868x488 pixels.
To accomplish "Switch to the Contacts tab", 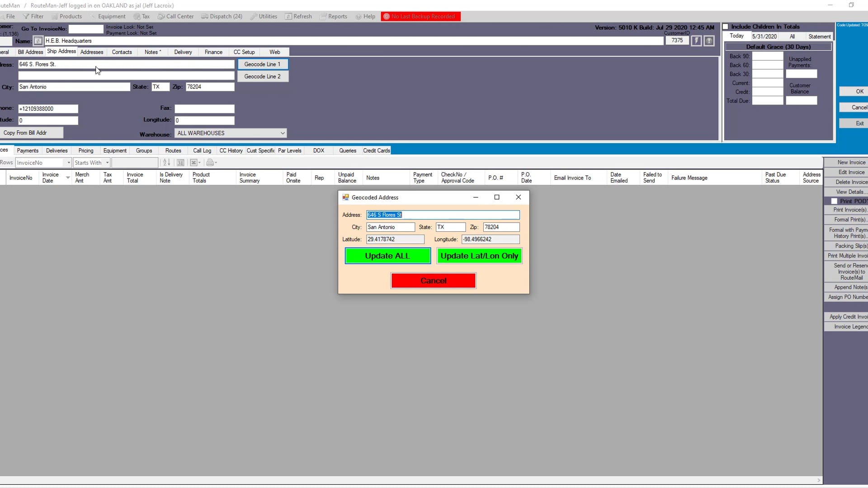I will coord(122,52).
